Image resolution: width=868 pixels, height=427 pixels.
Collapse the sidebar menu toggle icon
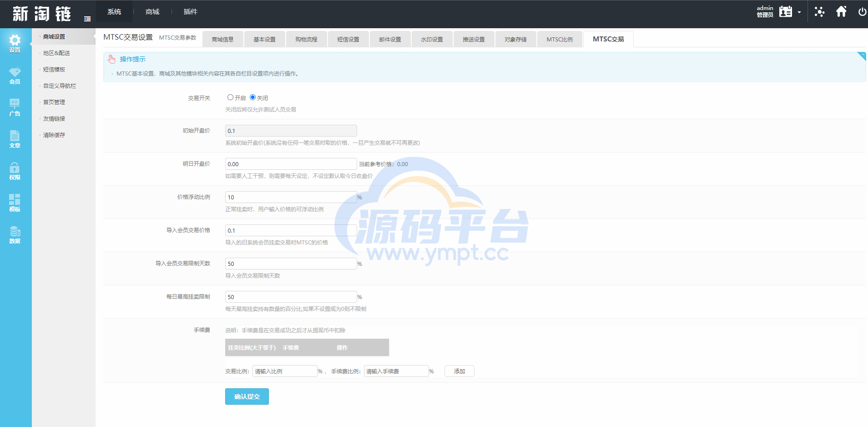[x=87, y=19]
